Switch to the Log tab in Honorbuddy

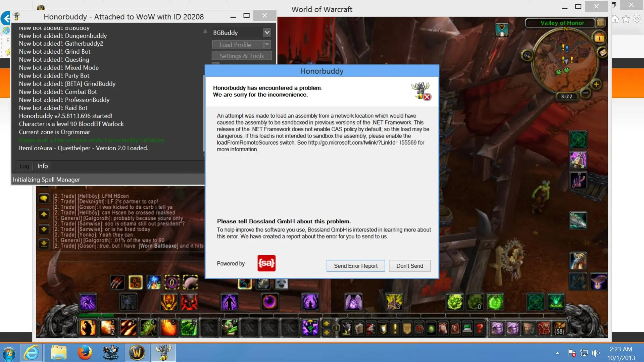[x=24, y=166]
